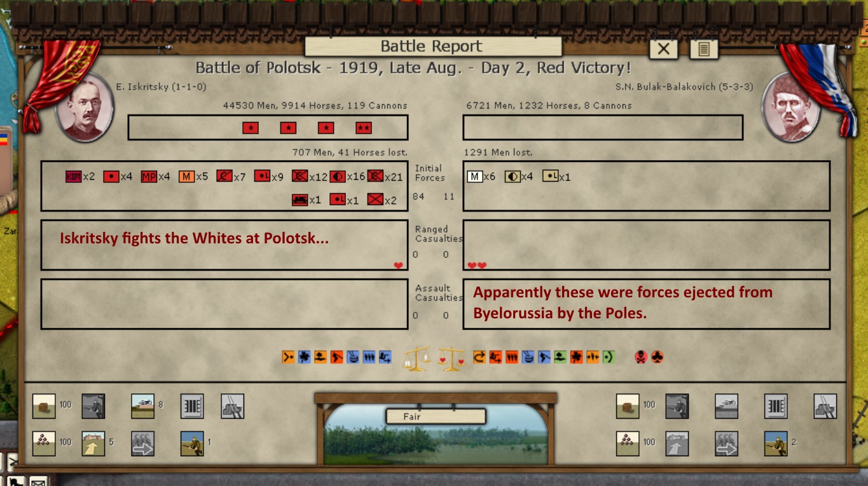Viewport: 868px width, 486px height.
Task: Open the detailed battle log page icon
Action: coord(703,49)
